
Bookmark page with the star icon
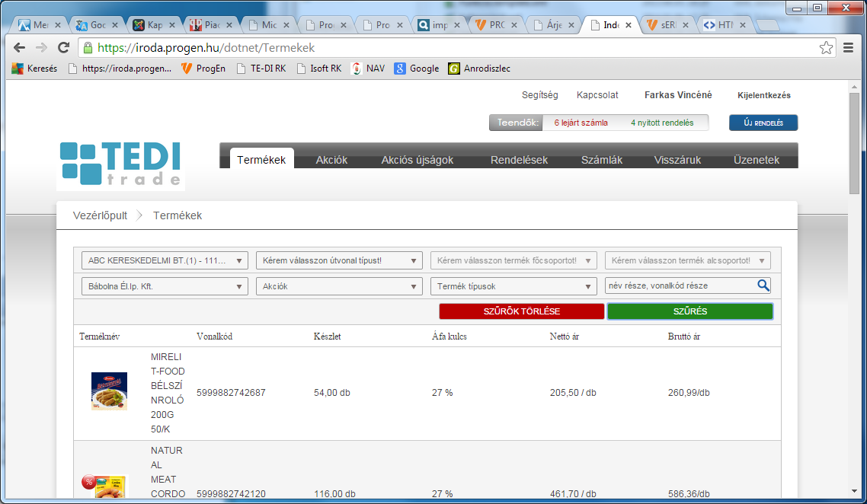[826, 47]
